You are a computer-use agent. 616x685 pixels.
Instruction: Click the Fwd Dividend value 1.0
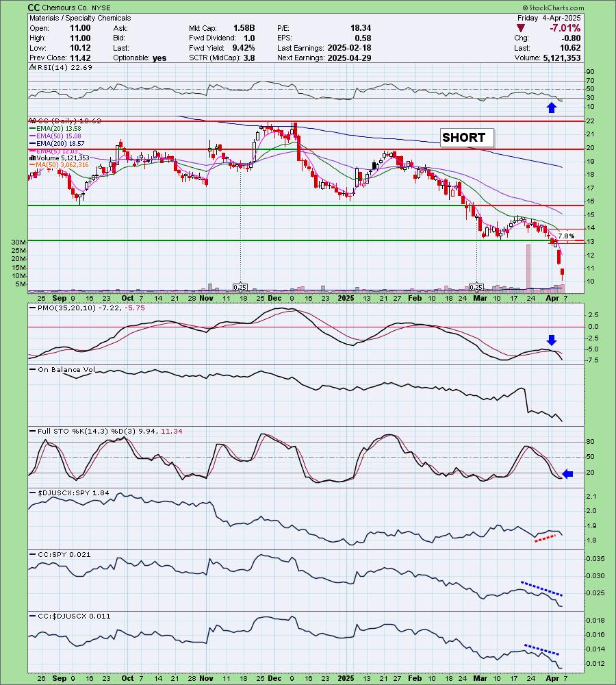tap(249, 38)
